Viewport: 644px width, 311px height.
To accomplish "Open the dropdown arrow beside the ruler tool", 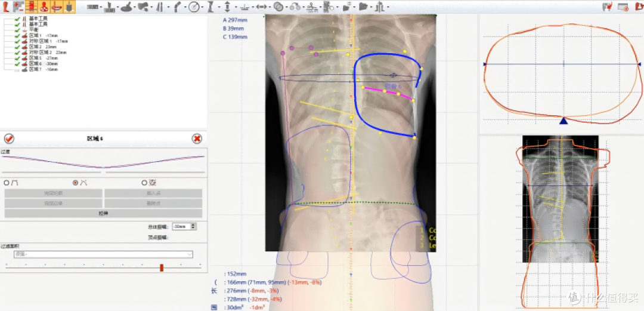I will tap(101, 7).
